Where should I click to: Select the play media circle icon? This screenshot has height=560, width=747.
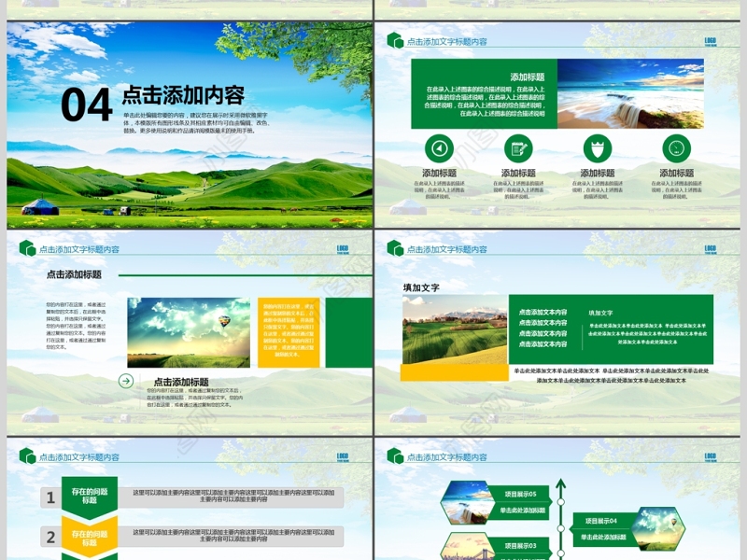(437, 147)
